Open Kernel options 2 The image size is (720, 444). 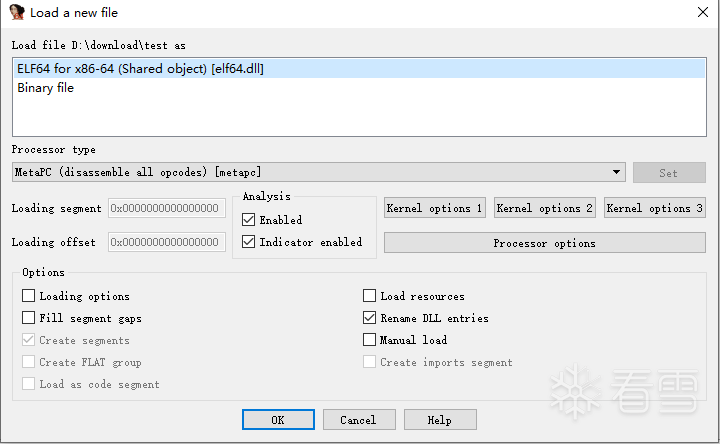click(545, 208)
